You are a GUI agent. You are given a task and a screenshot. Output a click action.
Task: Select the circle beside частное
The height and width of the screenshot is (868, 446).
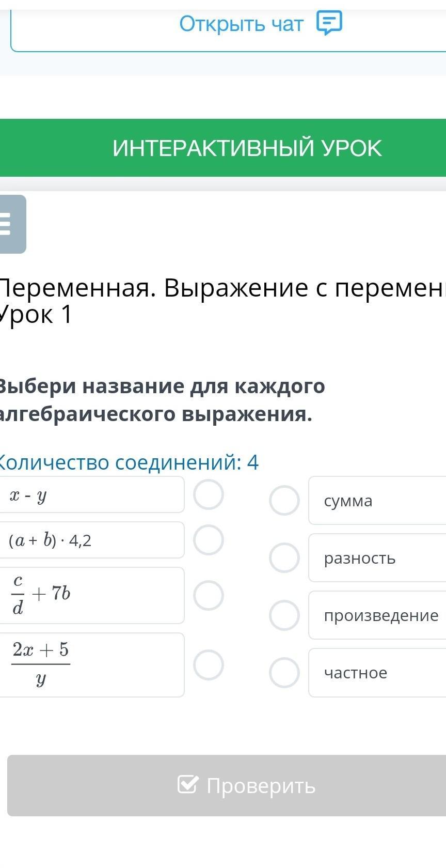[x=284, y=672]
